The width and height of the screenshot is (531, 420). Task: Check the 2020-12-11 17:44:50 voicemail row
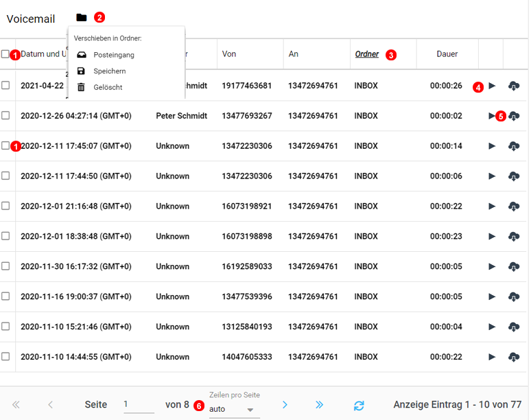(x=5, y=176)
